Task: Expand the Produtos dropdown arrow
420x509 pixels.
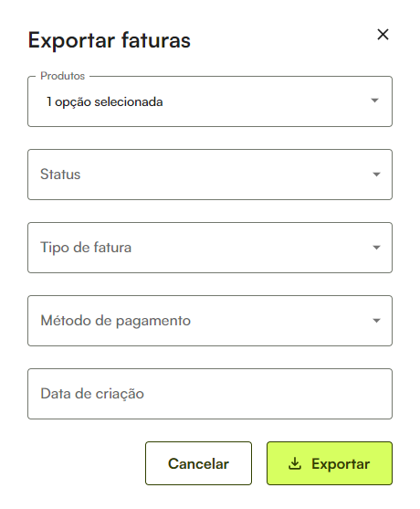Action: pos(374,101)
